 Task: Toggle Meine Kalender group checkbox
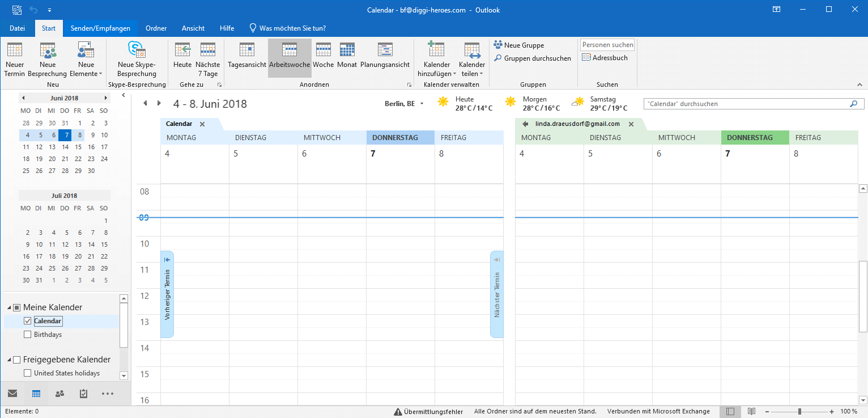(x=17, y=307)
